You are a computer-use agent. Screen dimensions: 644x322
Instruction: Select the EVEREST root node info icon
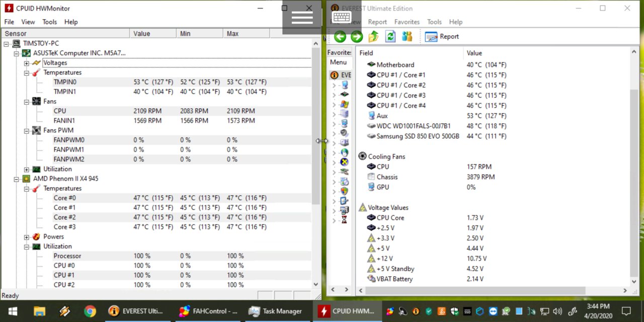tap(334, 75)
